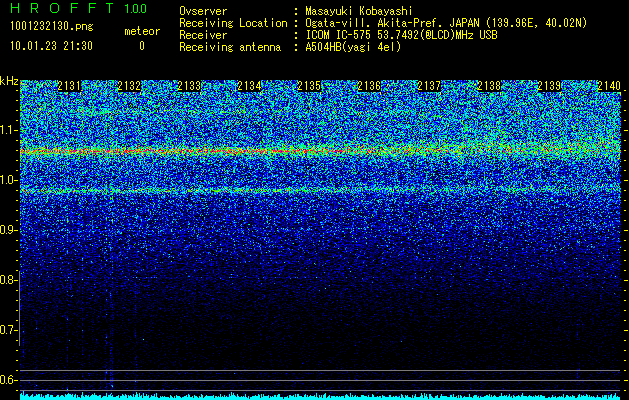
Task: Click the HROFFT 1.0.0 title text
Action: pos(79,8)
